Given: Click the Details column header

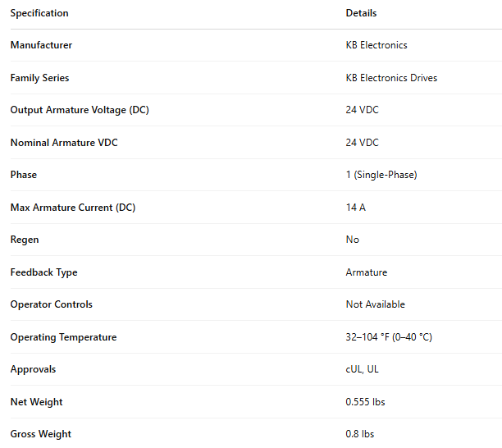Looking at the screenshot, I should 361,13.
